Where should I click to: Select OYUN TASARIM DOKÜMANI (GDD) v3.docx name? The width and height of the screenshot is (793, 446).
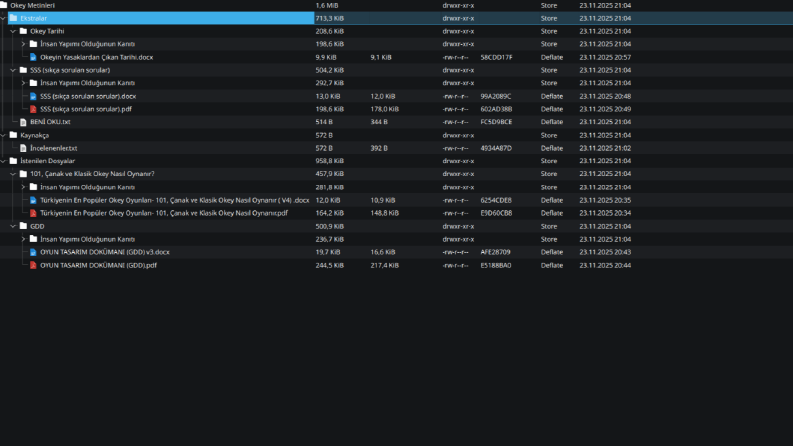pos(105,252)
